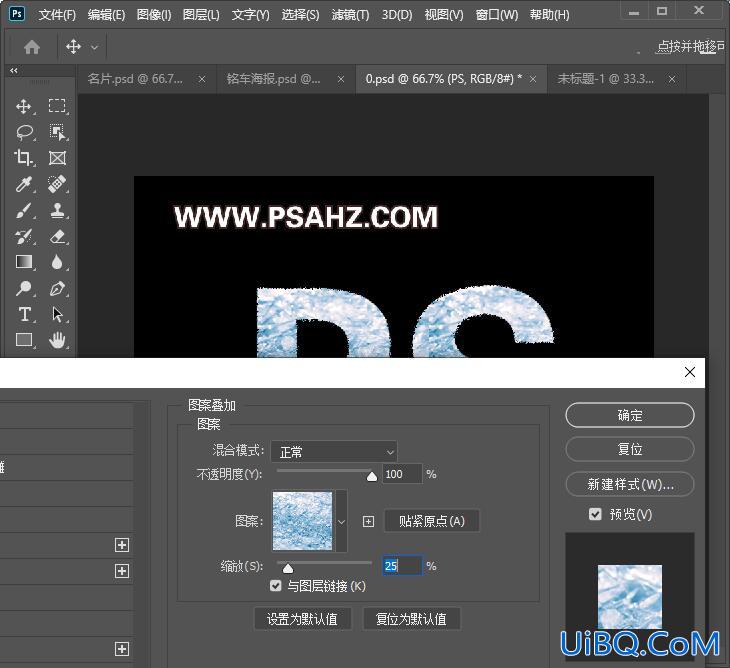Close the 名片.psd document tab
This screenshot has height=668, width=730.
click(202, 80)
